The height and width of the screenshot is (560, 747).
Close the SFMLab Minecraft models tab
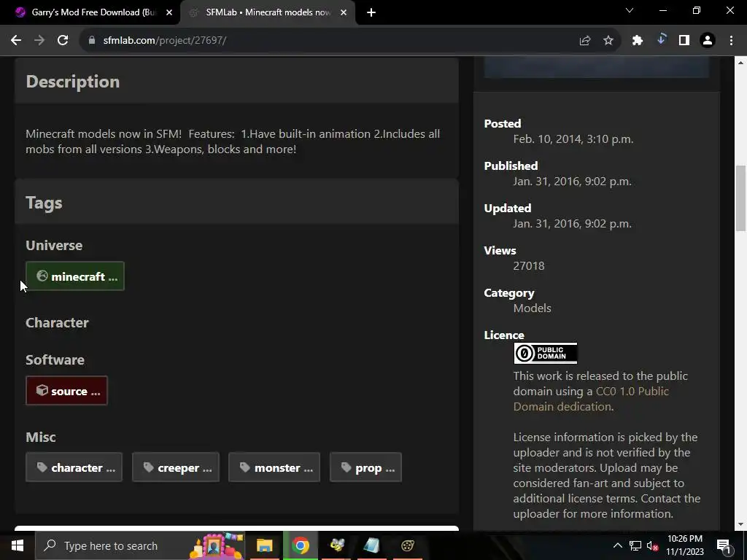click(344, 12)
